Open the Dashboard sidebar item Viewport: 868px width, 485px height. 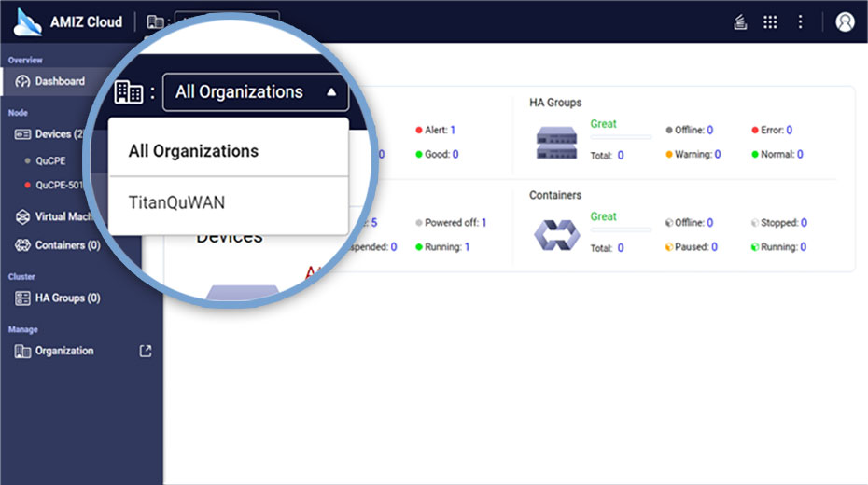click(x=59, y=81)
